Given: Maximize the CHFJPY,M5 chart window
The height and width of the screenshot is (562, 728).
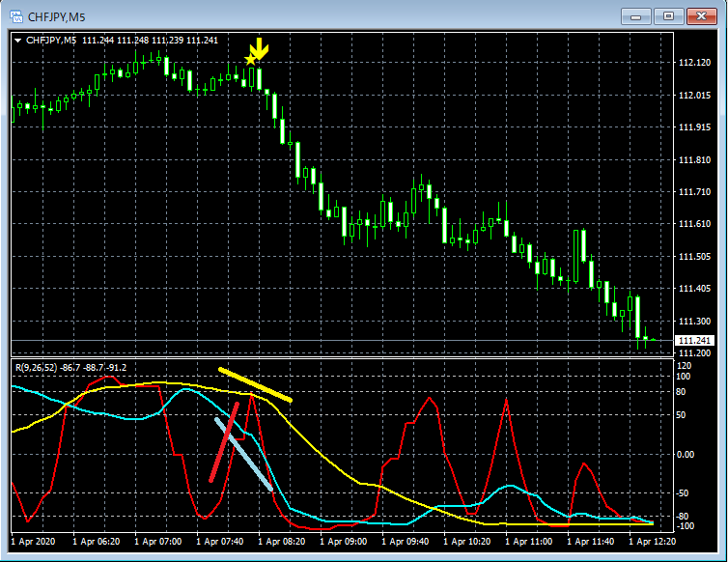Looking at the screenshot, I should coord(668,16).
